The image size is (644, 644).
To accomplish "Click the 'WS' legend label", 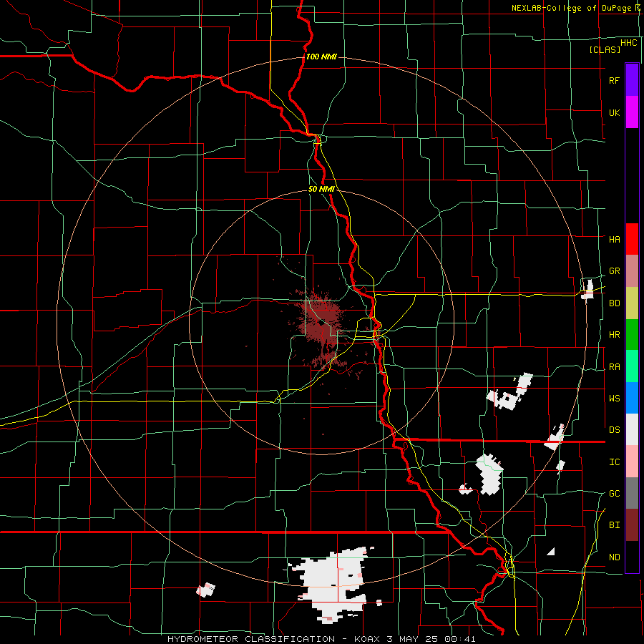I will coord(614,399).
